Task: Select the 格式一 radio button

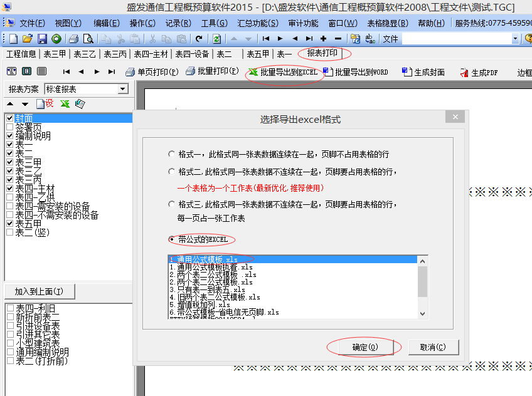Action: (x=172, y=154)
